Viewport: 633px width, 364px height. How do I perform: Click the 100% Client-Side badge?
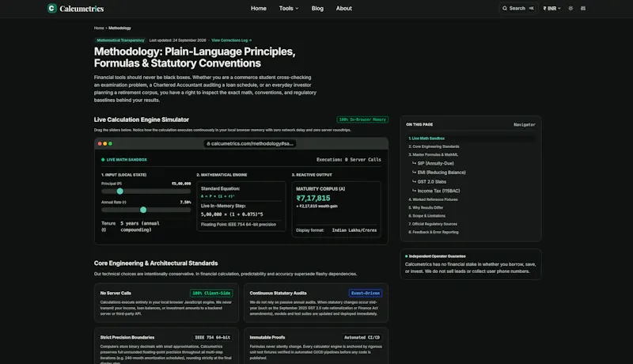click(x=211, y=293)
